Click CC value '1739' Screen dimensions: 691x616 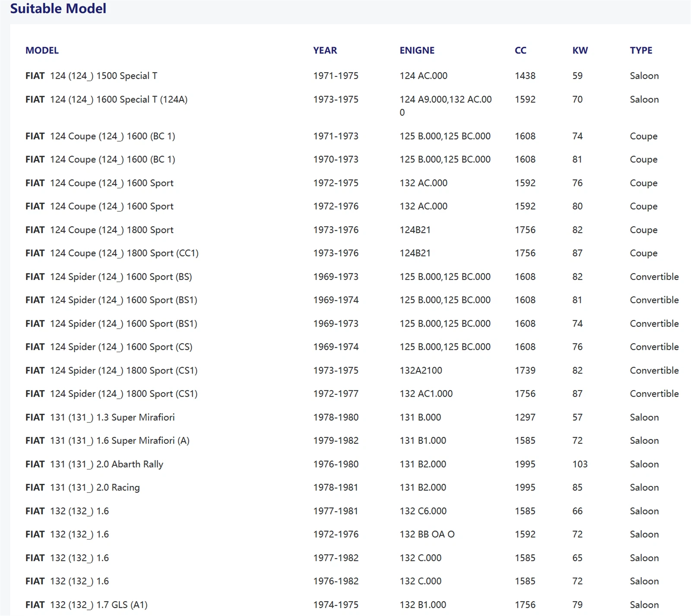pyautogui.click(x=525, y=370)
